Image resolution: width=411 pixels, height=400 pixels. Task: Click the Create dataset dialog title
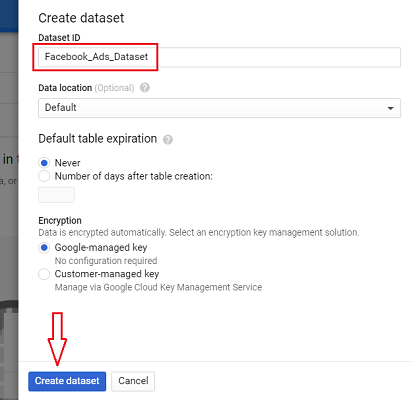pos(81,18)
